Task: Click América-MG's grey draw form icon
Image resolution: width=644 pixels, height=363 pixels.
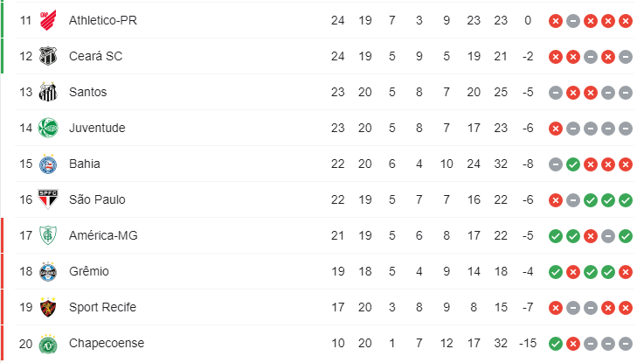Action: click(608, 236)
